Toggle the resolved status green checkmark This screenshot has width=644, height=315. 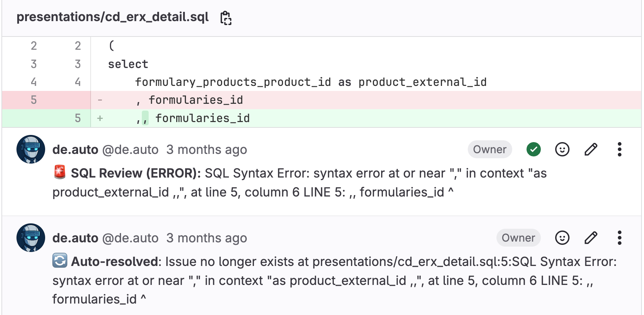click(534, 149)
